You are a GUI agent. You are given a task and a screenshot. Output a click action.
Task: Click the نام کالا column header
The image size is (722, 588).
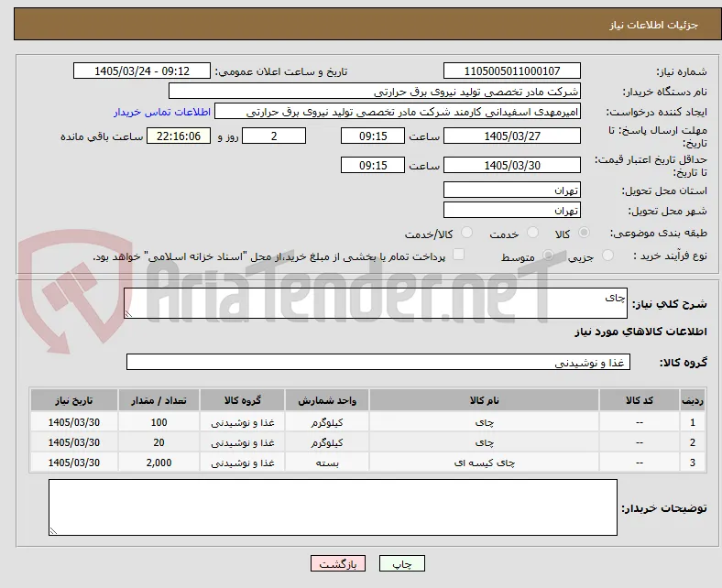[x=484, y=400]
